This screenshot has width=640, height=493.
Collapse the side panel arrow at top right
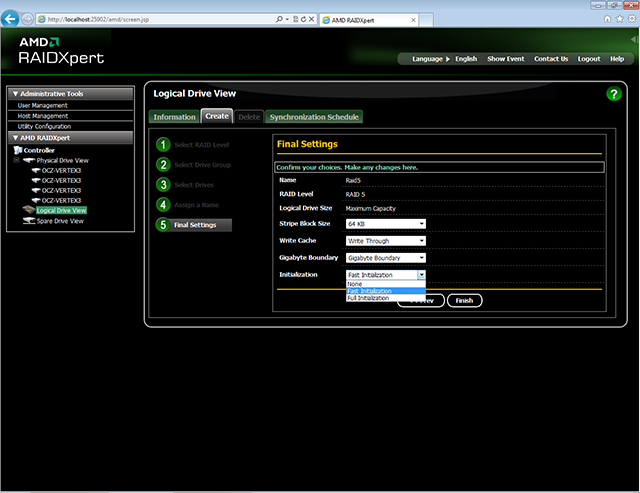coord(634,39)
